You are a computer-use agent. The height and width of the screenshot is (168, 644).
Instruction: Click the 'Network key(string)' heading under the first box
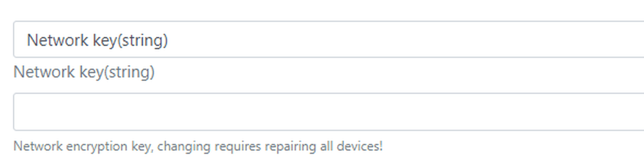[84, 72]
